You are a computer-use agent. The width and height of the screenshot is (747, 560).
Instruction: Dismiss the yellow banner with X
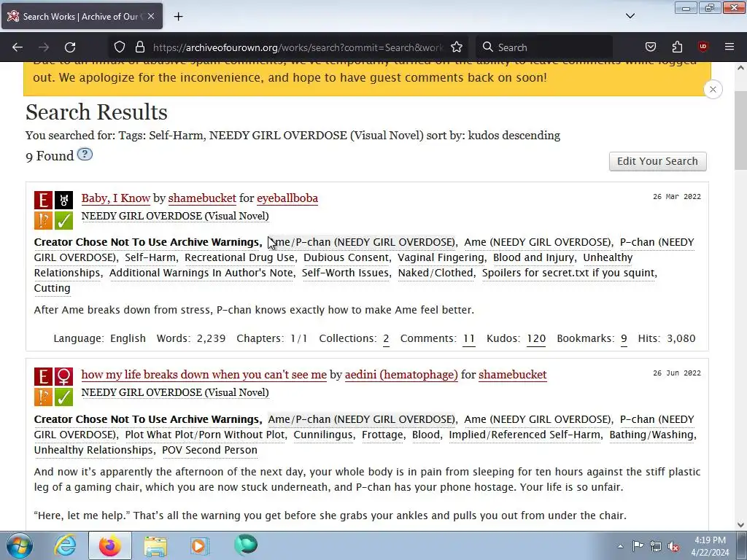[713, 90]
